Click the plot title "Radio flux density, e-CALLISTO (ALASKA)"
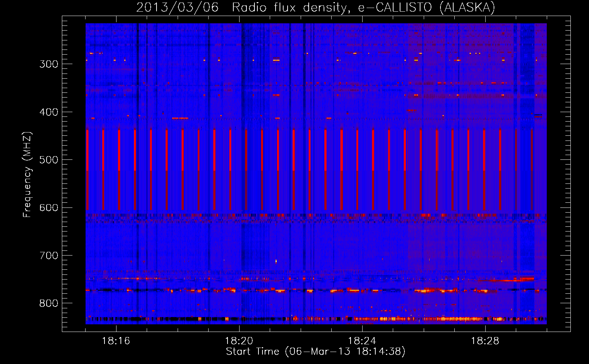This screenshot has width=589, height=364. tap(363, 8)
